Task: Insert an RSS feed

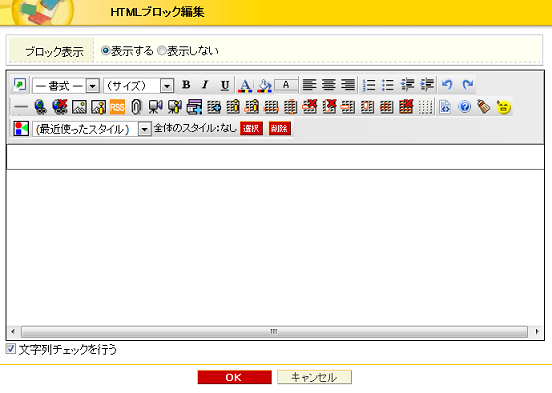Action: click(117, 107)
